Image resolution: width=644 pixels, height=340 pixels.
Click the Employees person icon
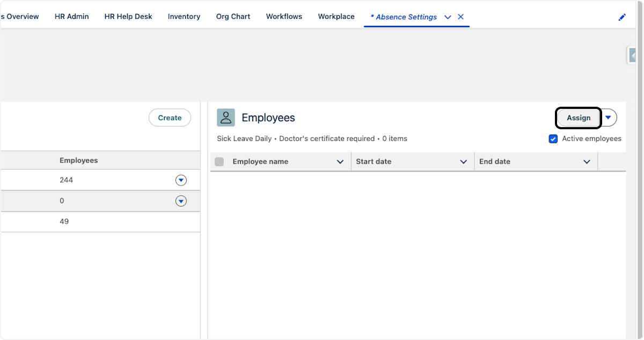[x=226, y=117]
